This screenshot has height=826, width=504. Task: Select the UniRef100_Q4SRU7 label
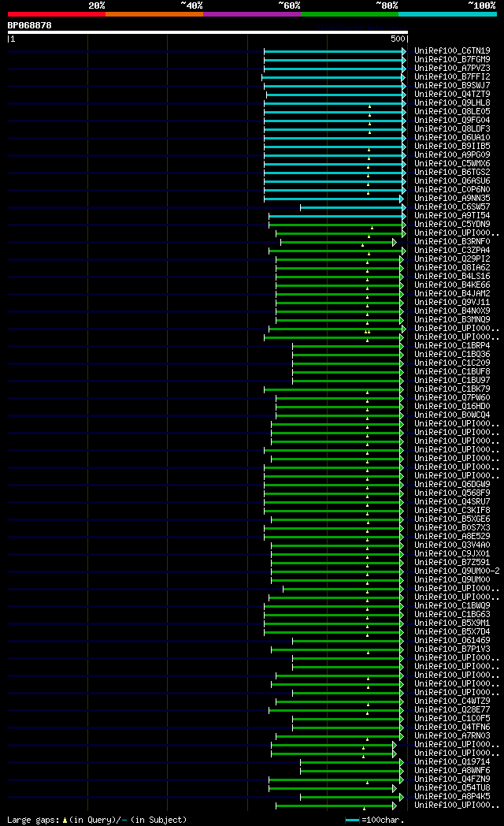coord(452,501)
